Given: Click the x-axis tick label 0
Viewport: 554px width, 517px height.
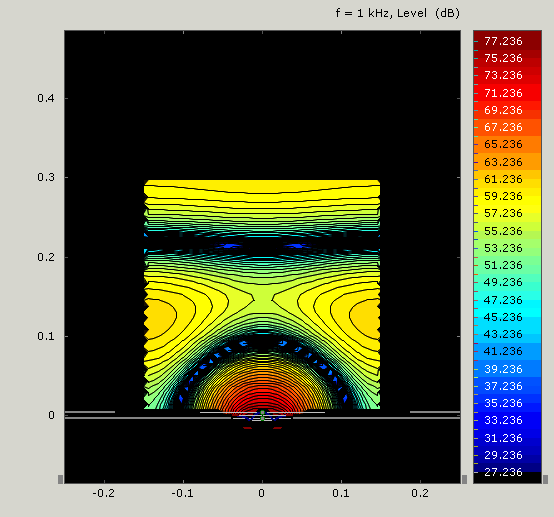Looking at the screenshot, I should (x=261, y=493).
